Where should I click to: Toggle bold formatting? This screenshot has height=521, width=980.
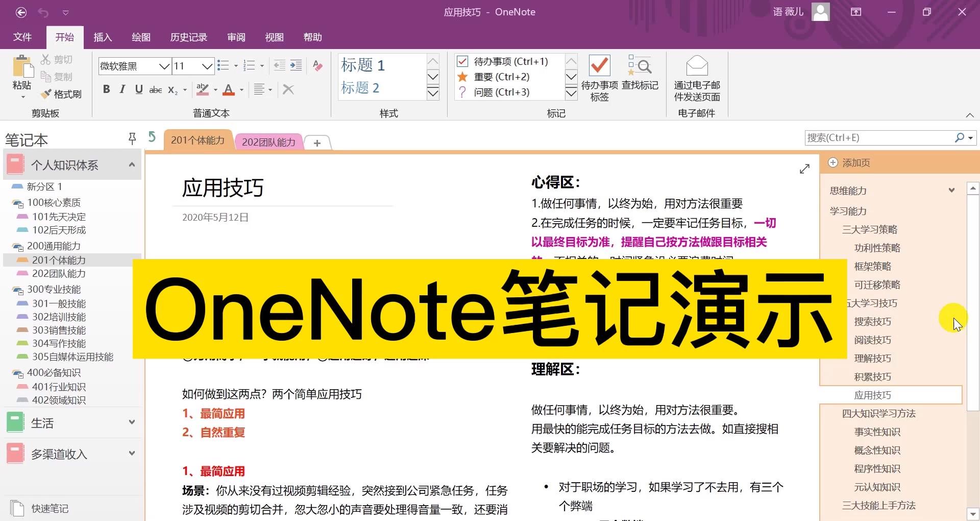(106, 89)
